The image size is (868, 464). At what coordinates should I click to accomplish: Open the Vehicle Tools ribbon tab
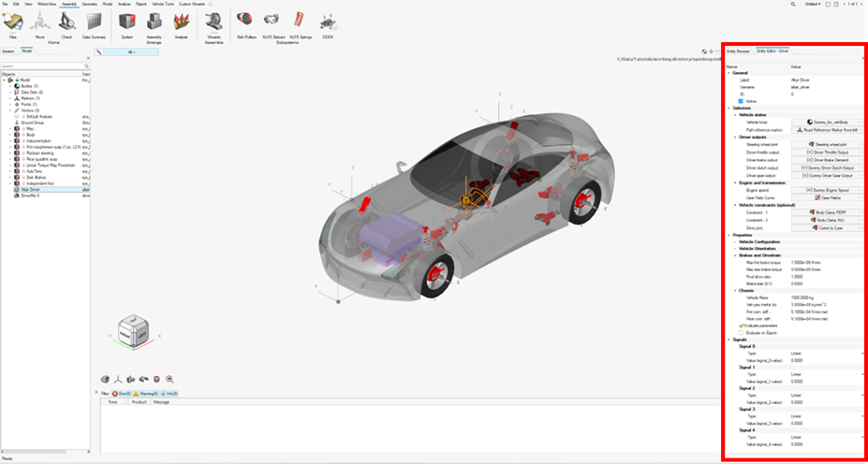tap(162, 4)
